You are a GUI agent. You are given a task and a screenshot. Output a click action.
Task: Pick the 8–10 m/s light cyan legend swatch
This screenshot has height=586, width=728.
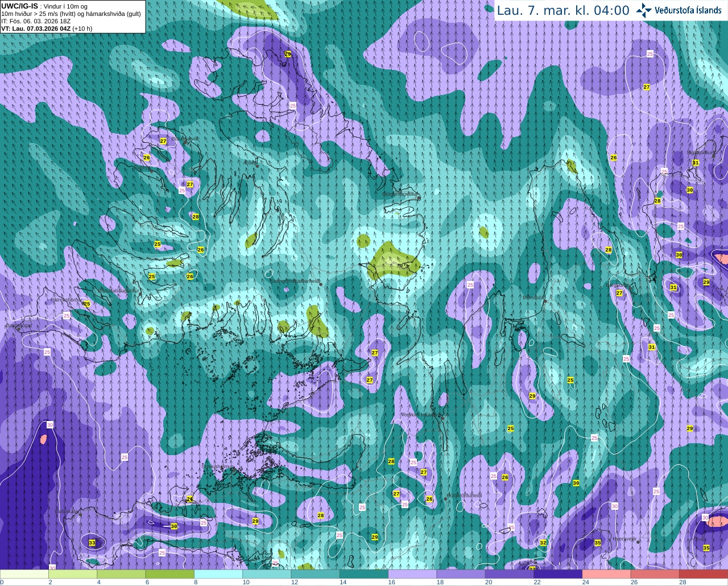(x=218, y=574)
